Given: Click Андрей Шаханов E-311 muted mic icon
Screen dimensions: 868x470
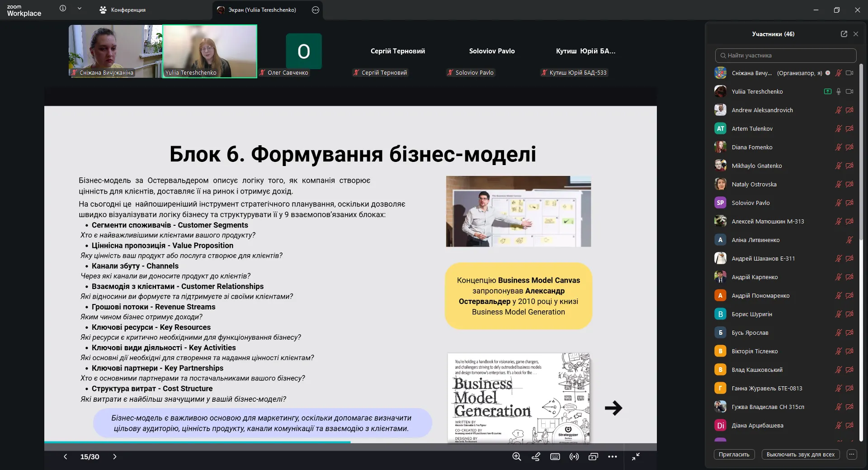Looking at the screenshot, I should [838, 258].
